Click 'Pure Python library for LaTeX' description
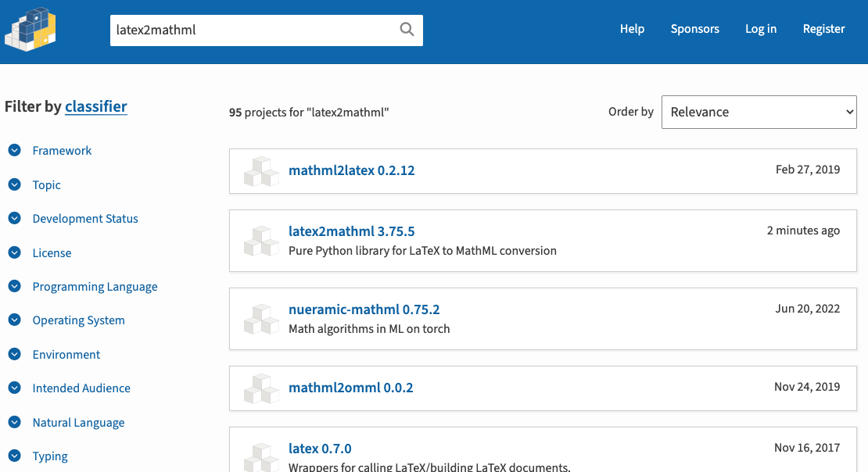Image resolution: width=868 pixels, height=472 pixels. [x=422, y=251]
